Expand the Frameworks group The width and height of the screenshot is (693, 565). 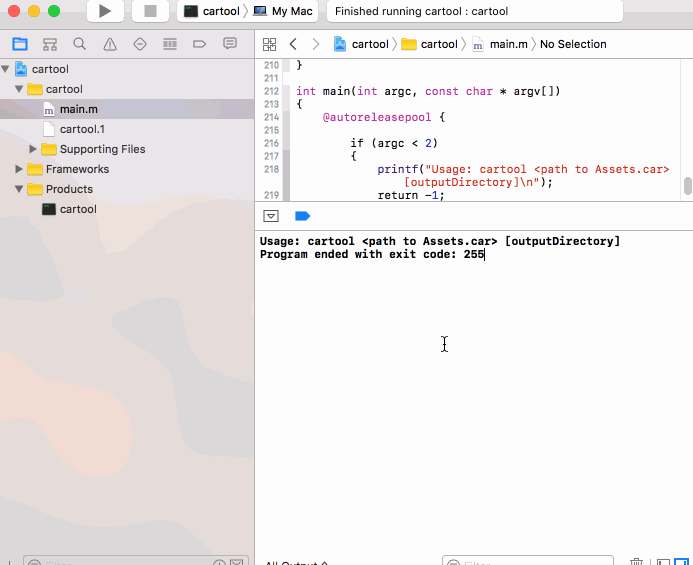19,169
